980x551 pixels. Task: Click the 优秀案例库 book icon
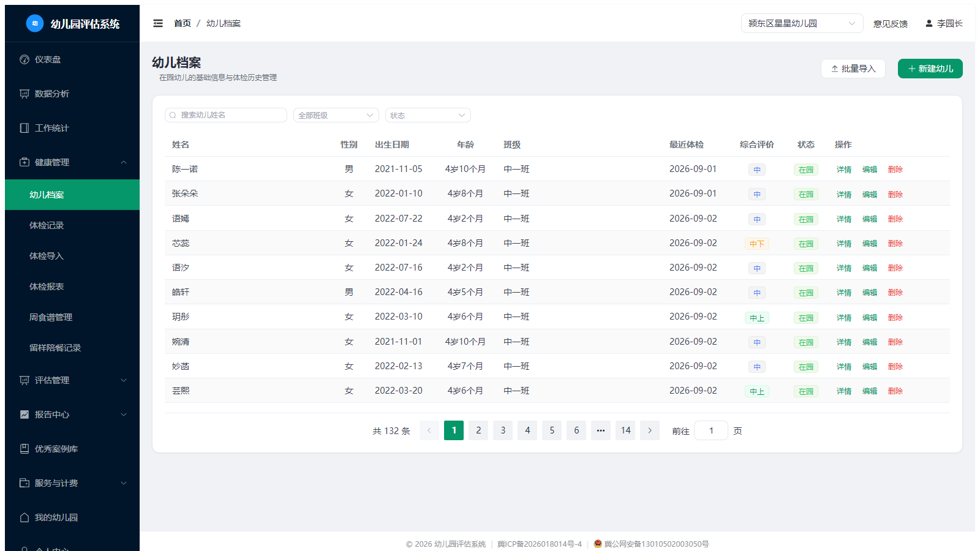coord(24,449)
